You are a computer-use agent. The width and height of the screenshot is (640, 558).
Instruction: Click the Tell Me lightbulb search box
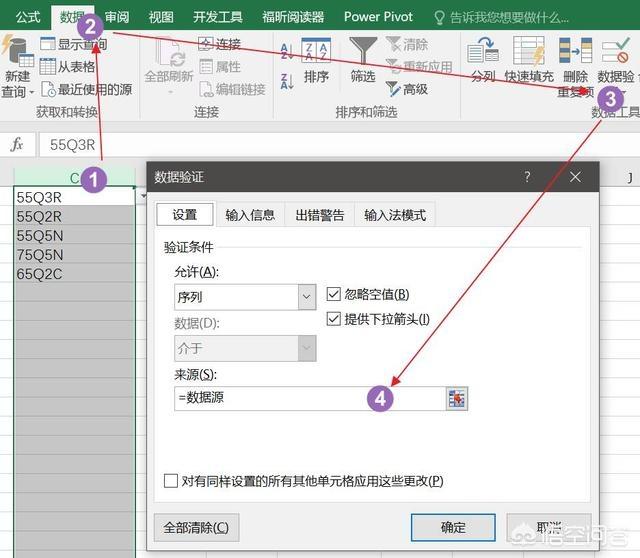[501, 17]
